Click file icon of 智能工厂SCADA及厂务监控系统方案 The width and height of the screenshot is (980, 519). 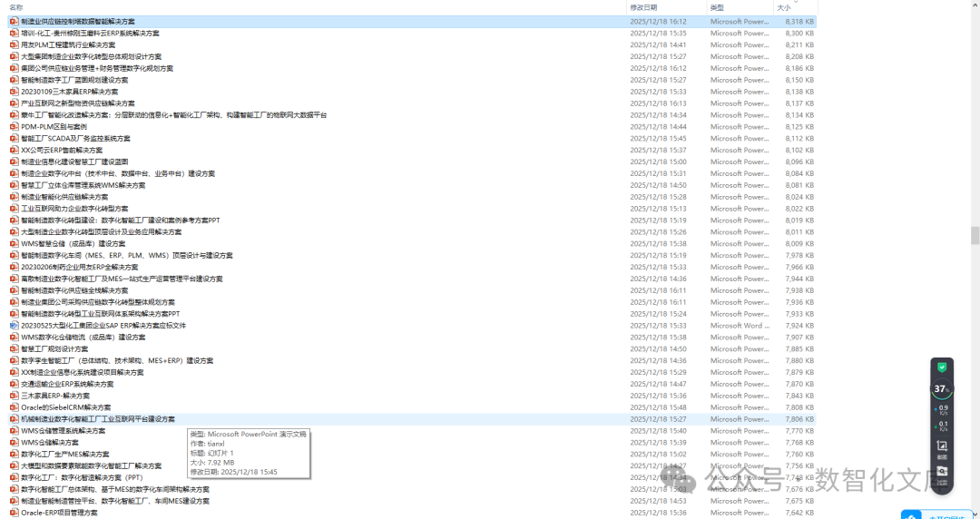point(15,138)
